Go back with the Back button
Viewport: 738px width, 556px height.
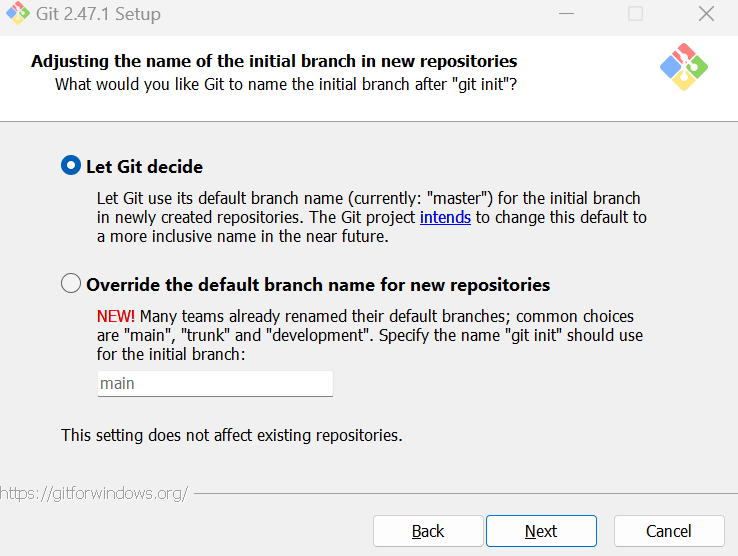click(428, 531)
